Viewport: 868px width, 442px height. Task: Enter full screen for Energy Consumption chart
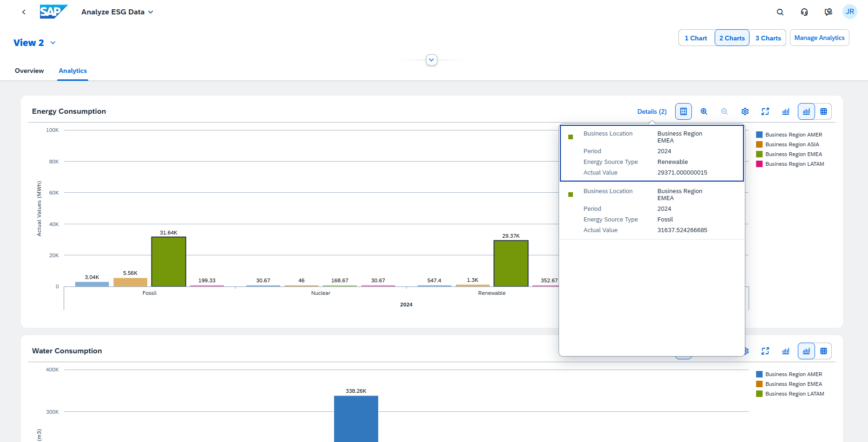pyautogui.click(x=765, y=111)
